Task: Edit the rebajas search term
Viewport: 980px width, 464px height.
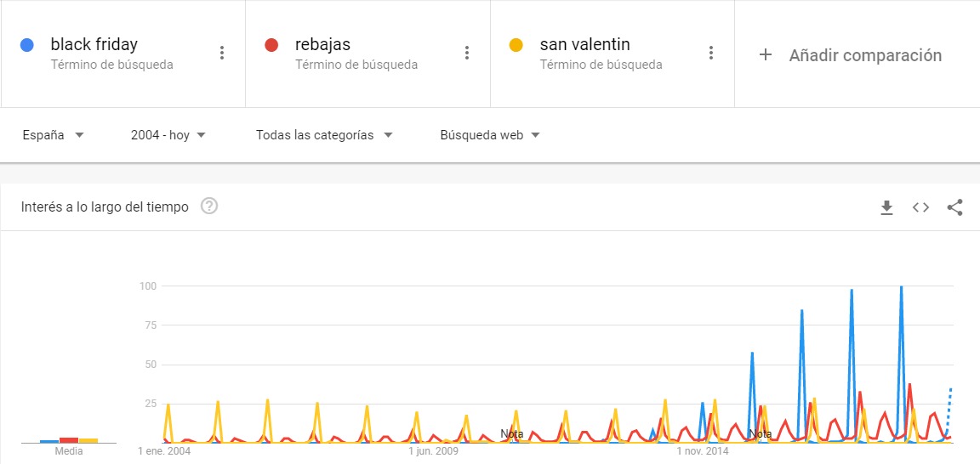Action: tap(323, 44)
